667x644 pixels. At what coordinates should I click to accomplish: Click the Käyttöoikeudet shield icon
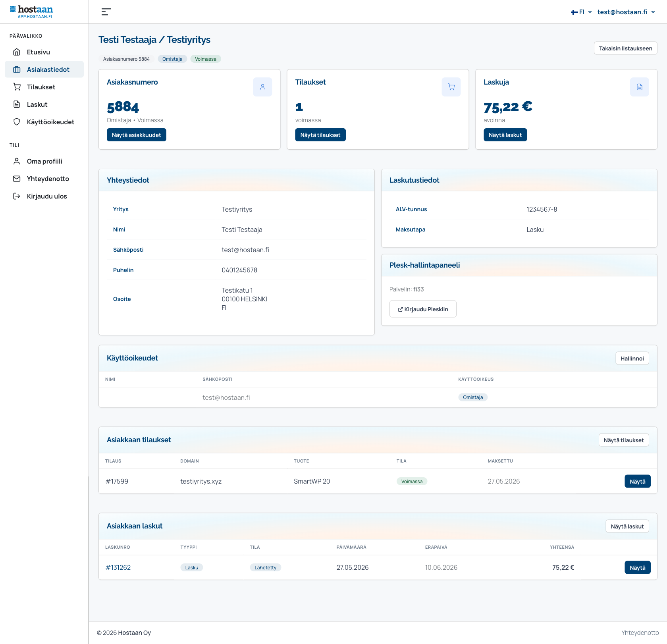(17, 122)
